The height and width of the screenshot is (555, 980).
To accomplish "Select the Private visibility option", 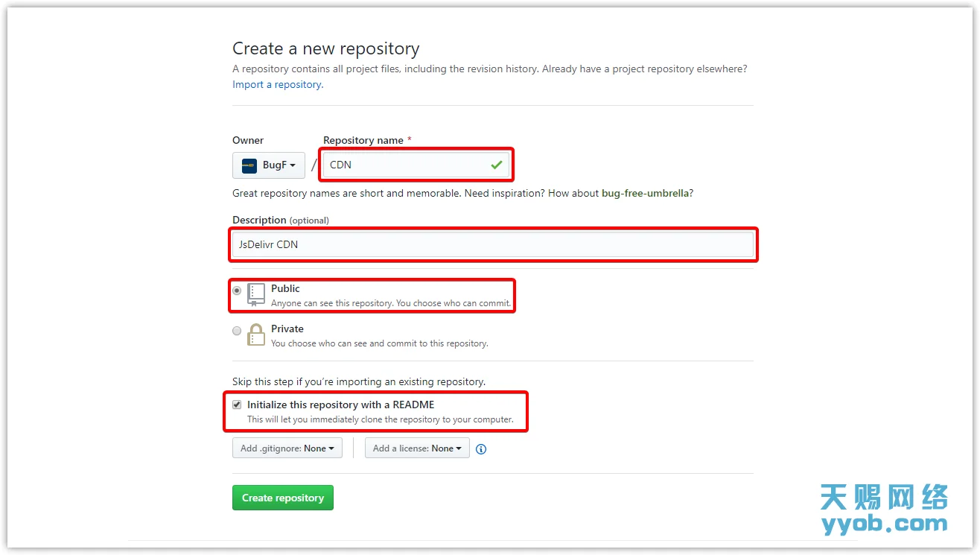I will click(236, 330).
